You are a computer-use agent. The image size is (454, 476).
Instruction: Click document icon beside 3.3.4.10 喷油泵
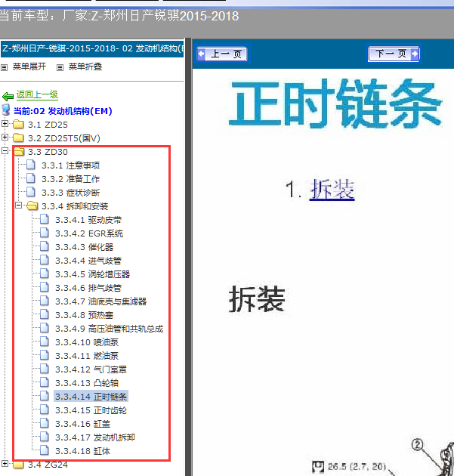(x=45, y=342)
